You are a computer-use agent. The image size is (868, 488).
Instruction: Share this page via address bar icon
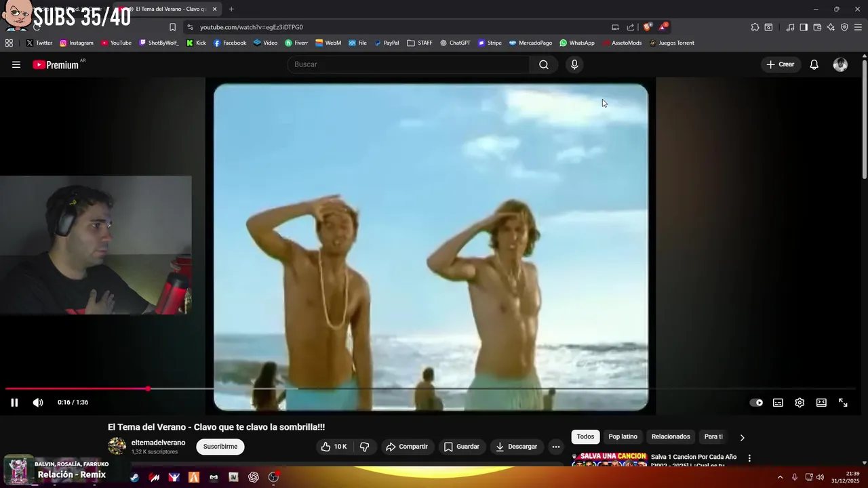630,27
